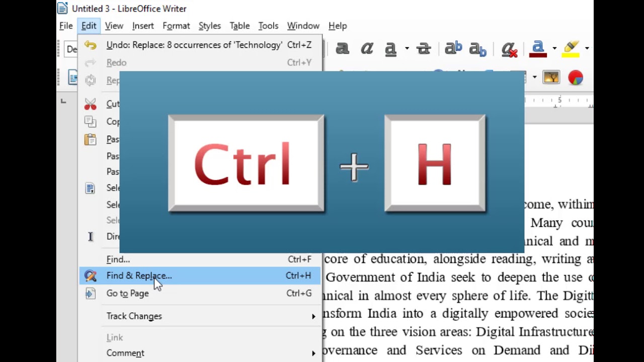Click the Go to Page arrow icon
644x362 pixels.
(x=90, y=294)
